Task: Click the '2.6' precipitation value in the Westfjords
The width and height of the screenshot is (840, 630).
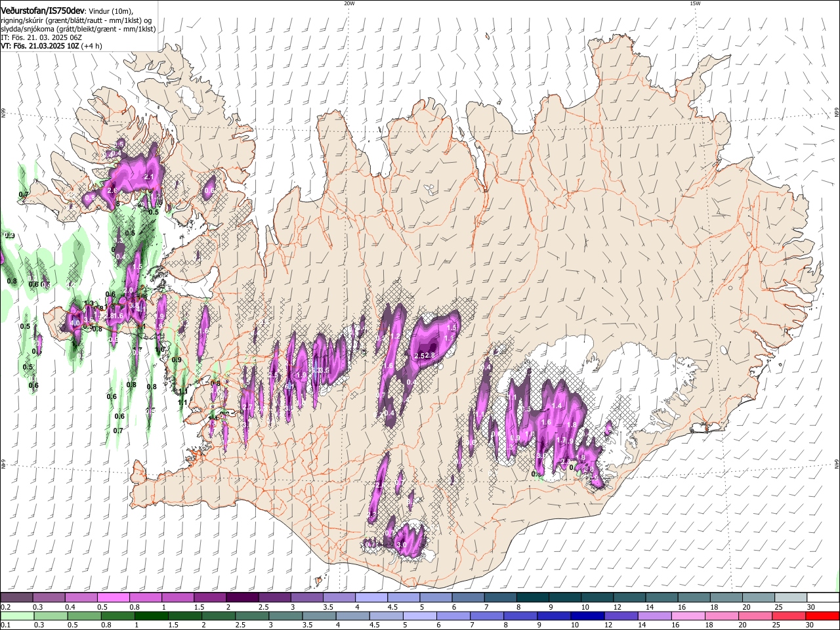Action: point(112,190)
